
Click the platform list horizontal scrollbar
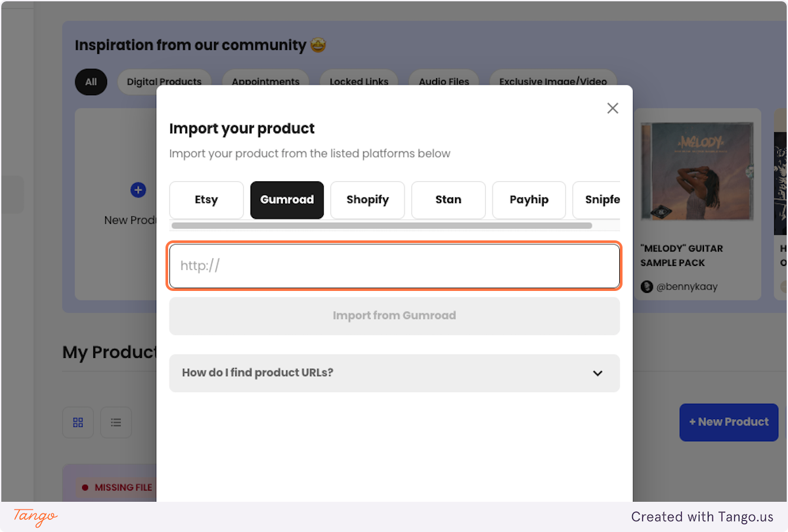(382, 225)
